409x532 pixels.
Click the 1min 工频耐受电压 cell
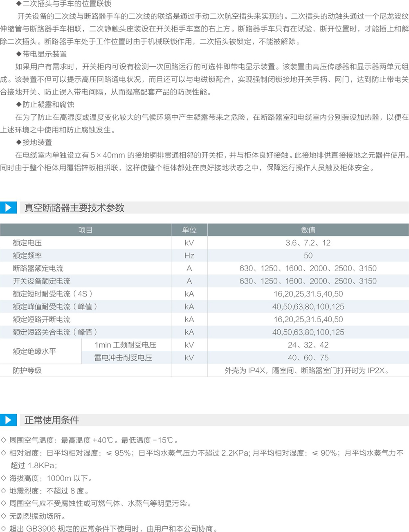125,345
